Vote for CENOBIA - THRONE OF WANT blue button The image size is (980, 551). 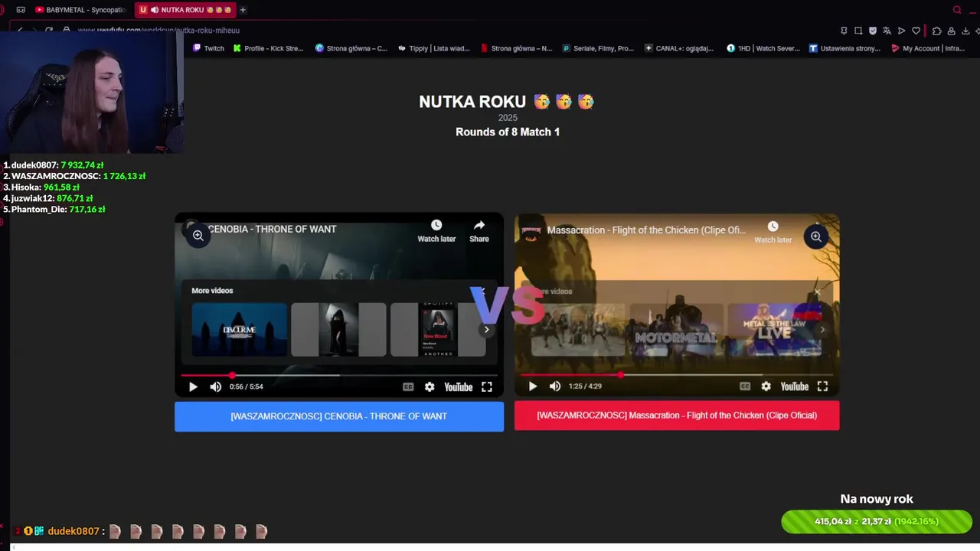pos(339,416)
